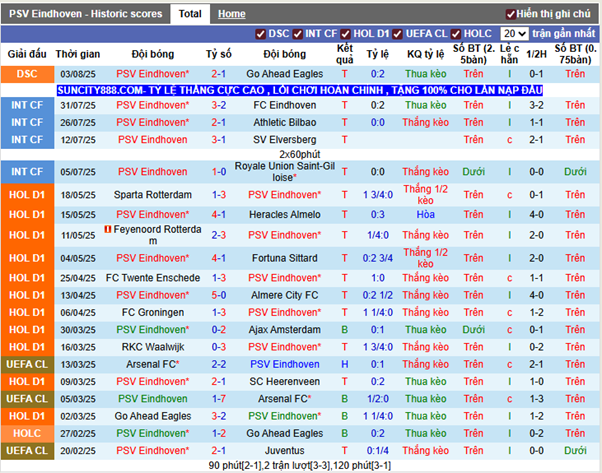Image resolution: width=602 pixels, height=473 pixels.
Task: Click the 2-2 score on 13/03/25
Action: (219, 364)
